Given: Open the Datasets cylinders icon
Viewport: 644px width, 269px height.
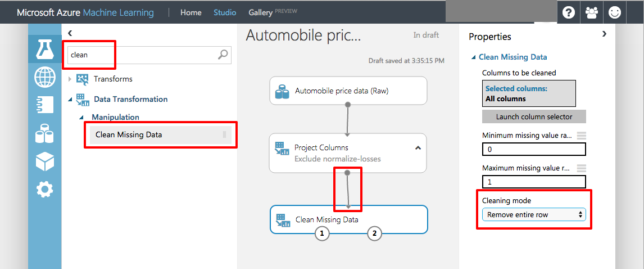Looking at the screenshot, I should [45, 134].
